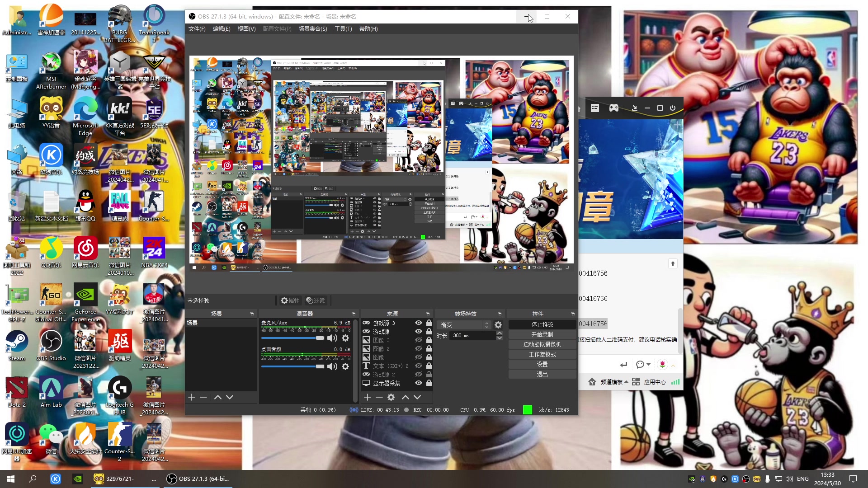Screen dimensions: 868x488
Task: Open Windows Start button
Action: [x=11, y=479]
